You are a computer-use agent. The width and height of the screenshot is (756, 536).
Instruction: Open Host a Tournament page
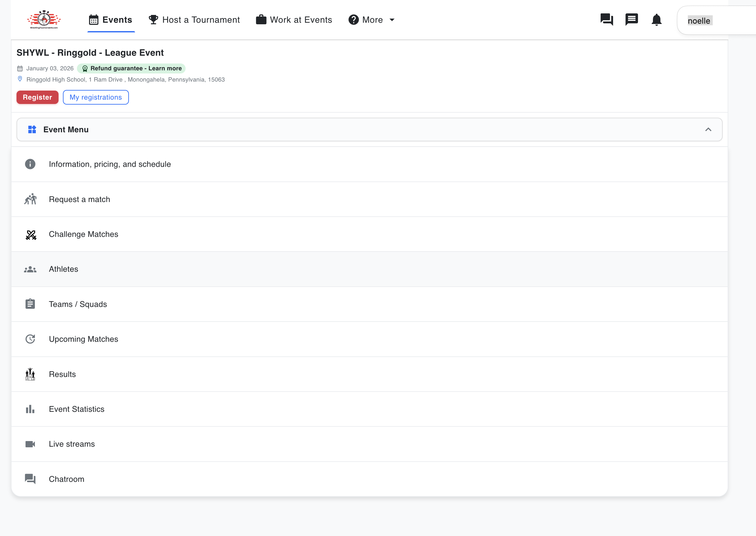(194, 20)
